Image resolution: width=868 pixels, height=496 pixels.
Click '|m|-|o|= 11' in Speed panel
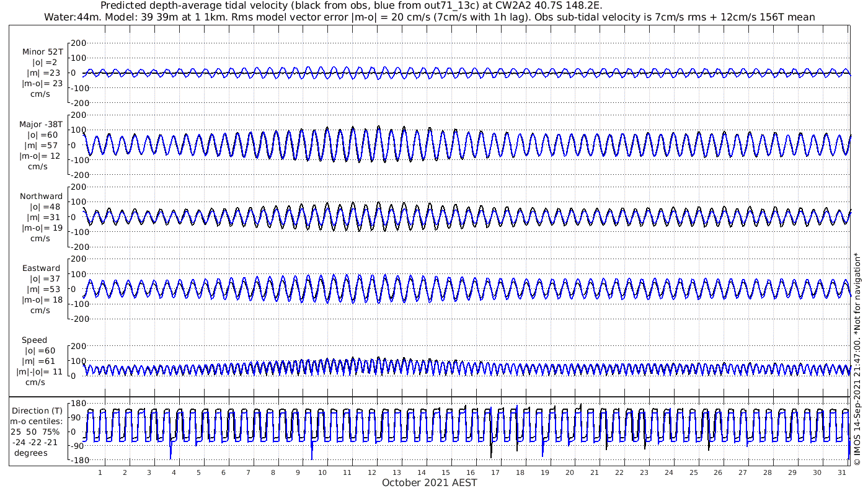click(40, 372)
